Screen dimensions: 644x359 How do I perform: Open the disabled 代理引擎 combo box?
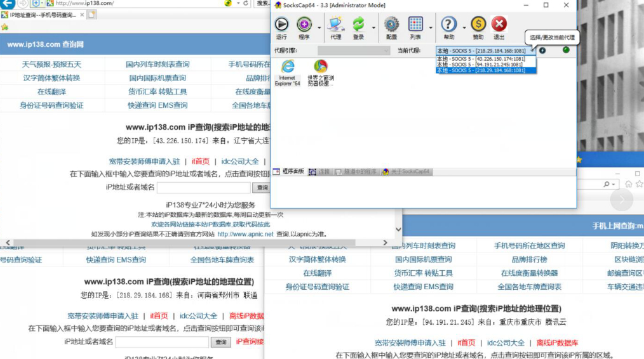(x=354, y=51)
